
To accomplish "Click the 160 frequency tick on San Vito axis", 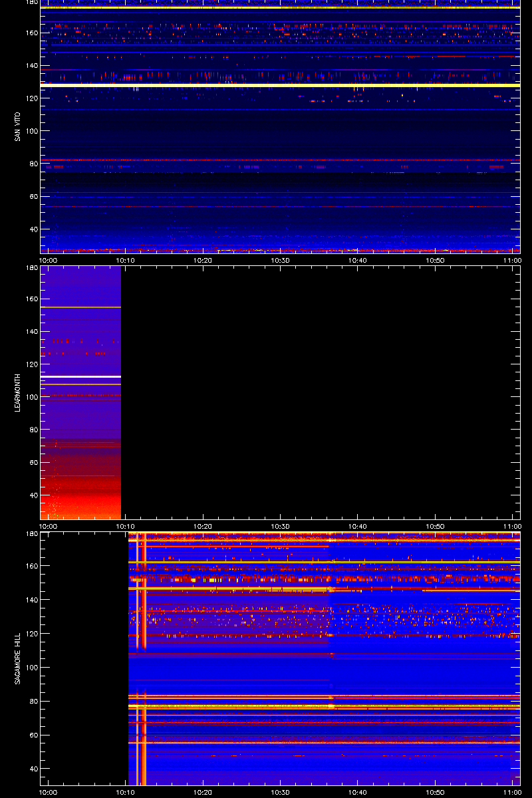I will (x=31, y=33).
